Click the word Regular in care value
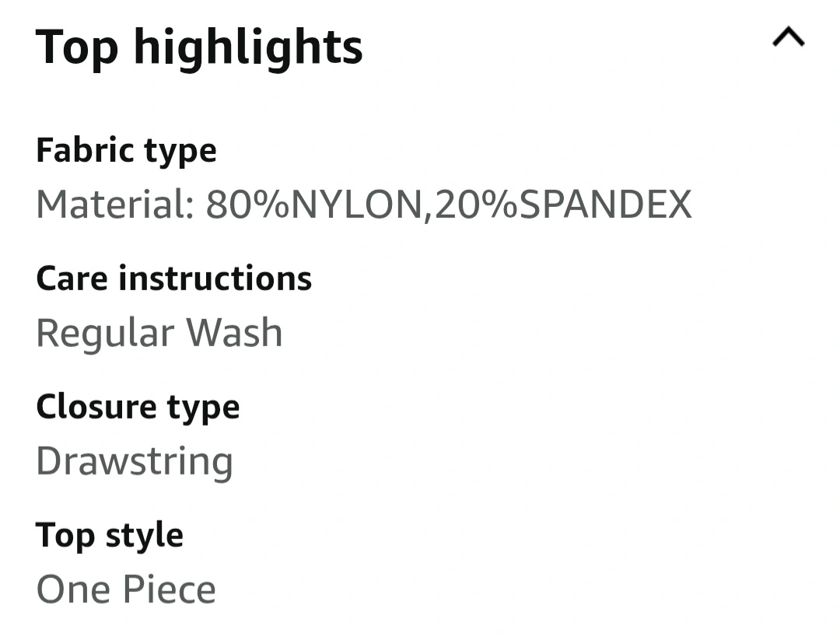The image size is (840, 641). coord(105,334)
